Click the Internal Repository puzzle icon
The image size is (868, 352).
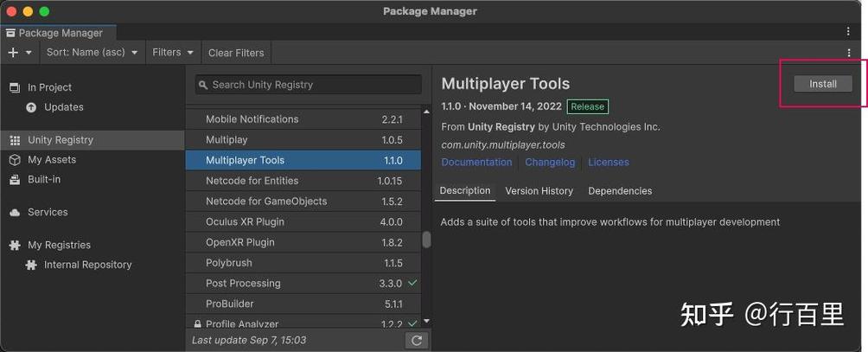pyautogui.click(x=31, y=266)
